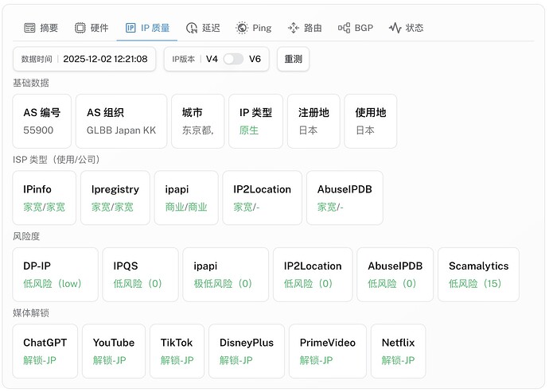
Task: Open the BGP tab label
Action: pyautogui.click(x=364, y=28)
